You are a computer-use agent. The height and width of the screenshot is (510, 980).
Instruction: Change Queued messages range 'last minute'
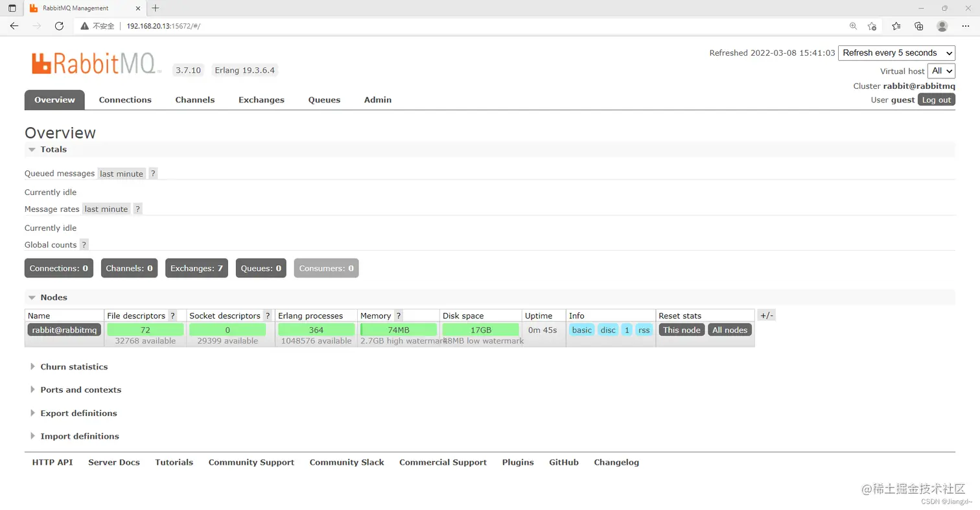click(122, 174)
